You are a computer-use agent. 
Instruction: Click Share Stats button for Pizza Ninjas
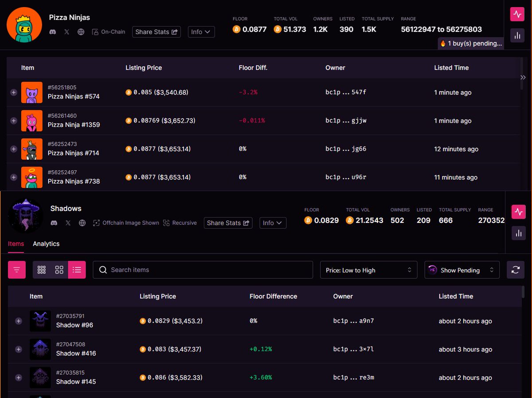[x=156, y=32]
